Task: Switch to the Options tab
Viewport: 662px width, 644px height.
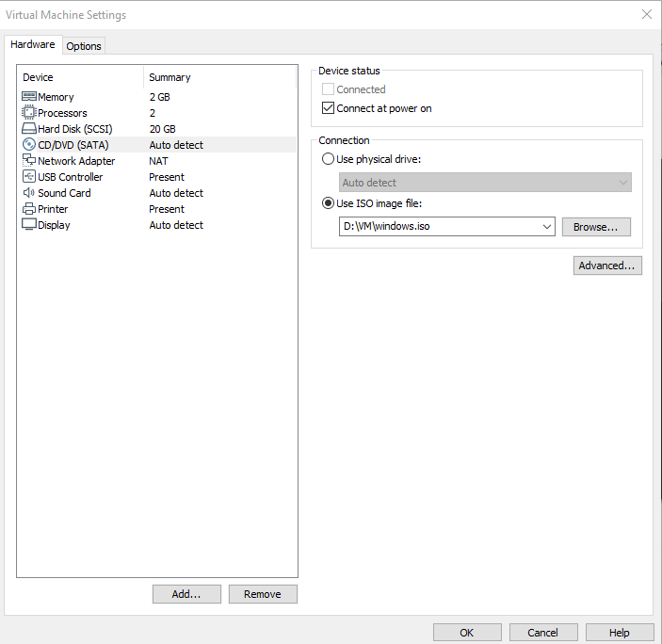Action: point(84,46)
